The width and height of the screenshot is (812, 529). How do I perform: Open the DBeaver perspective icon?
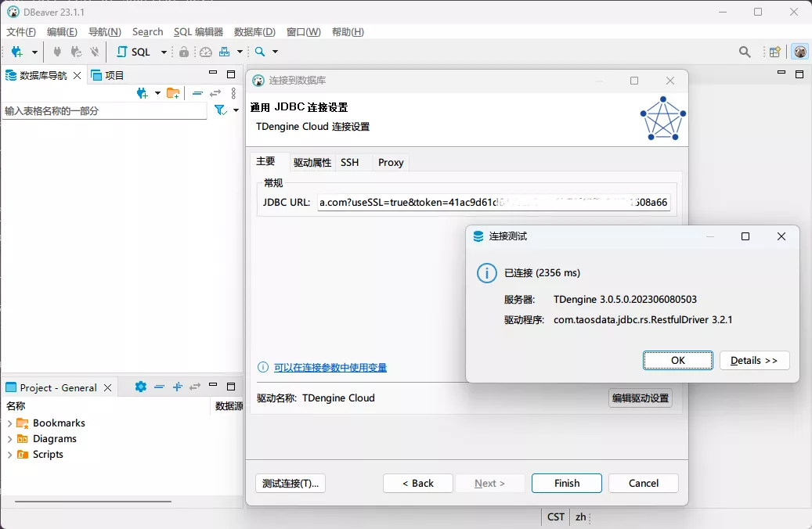(x=799, y=52)
